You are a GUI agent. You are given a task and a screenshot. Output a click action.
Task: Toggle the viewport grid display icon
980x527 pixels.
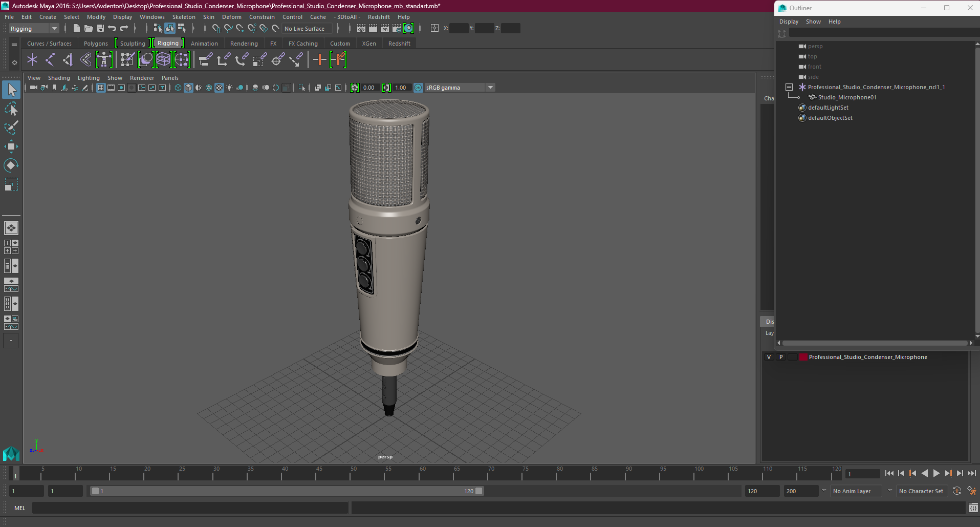pyautogui.click(x=101, y=88)
